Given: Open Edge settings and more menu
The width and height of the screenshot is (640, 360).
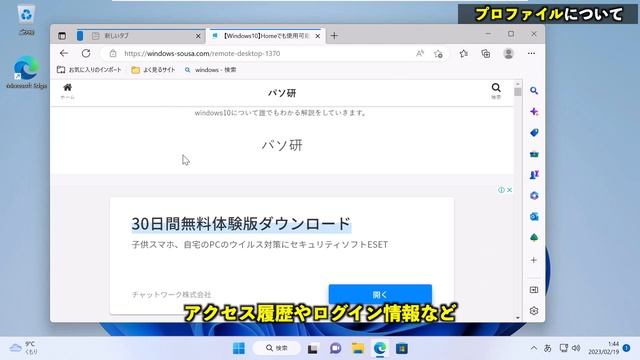Looking at the screenshot, I should pos(531,53).
